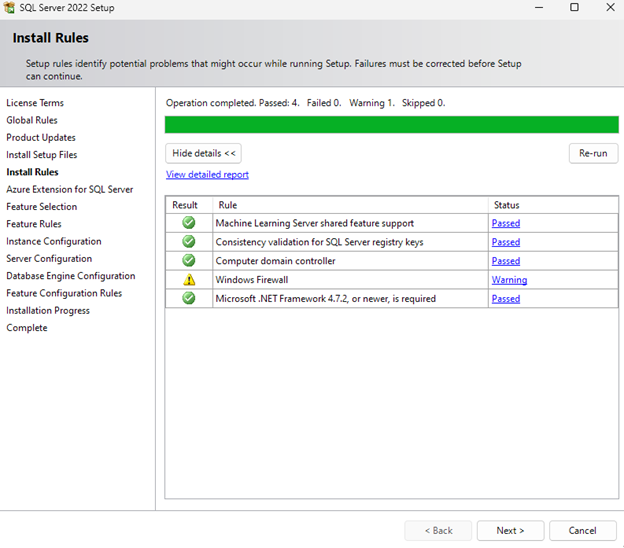Select Install Setup Files step
Viewport: 624px width, 548px height.
(x=42, y=155)
